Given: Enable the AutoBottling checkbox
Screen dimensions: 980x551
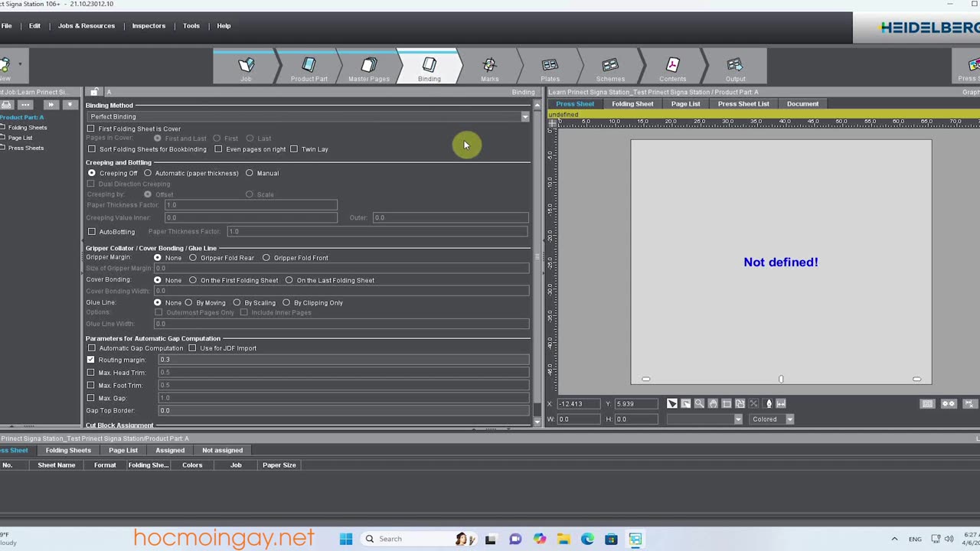Looking at the screenshot, I should click(92, 231).
